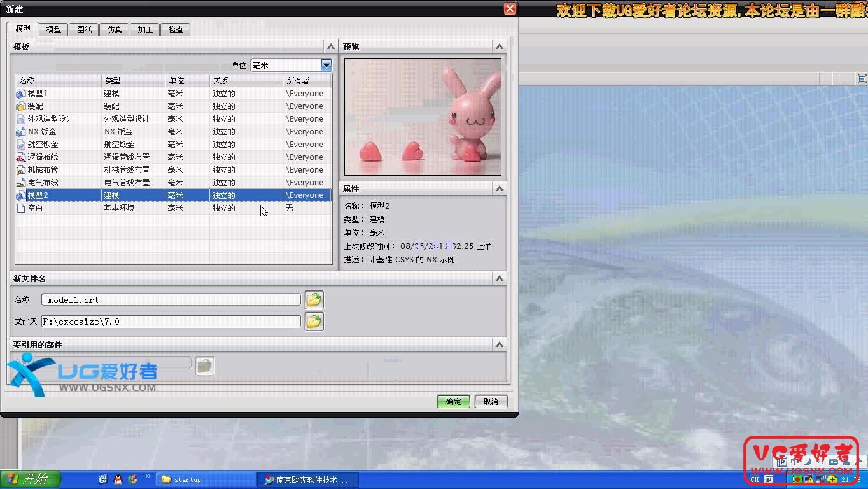The image size is (868, 489).
Task: Open the 开始 Start menu
Action: 31,479
